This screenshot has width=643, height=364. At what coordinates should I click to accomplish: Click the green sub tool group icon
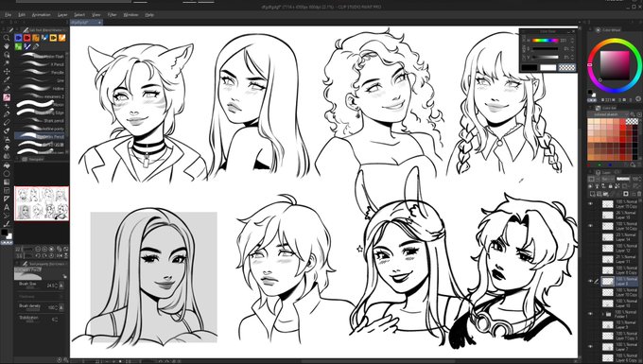(18, 46)
